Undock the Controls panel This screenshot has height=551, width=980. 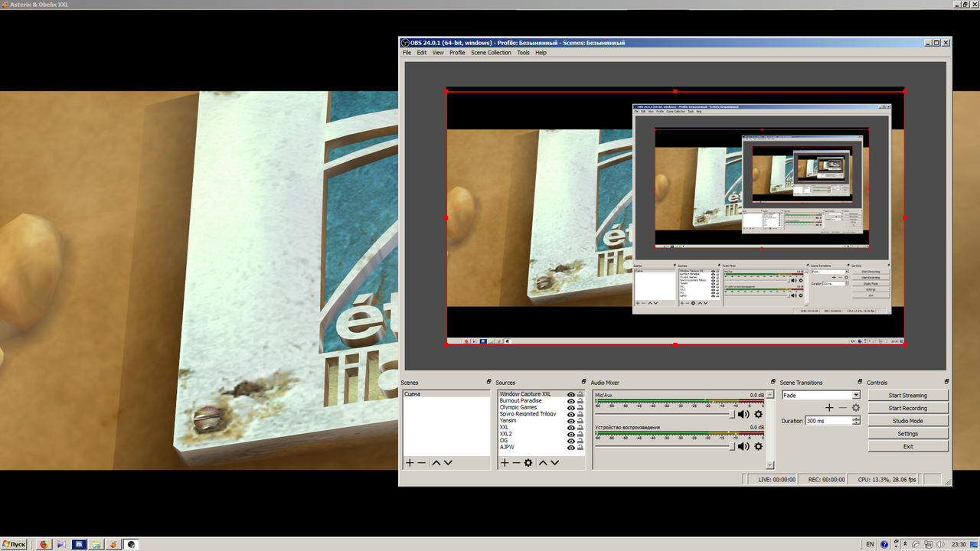(x=946, y=382)
